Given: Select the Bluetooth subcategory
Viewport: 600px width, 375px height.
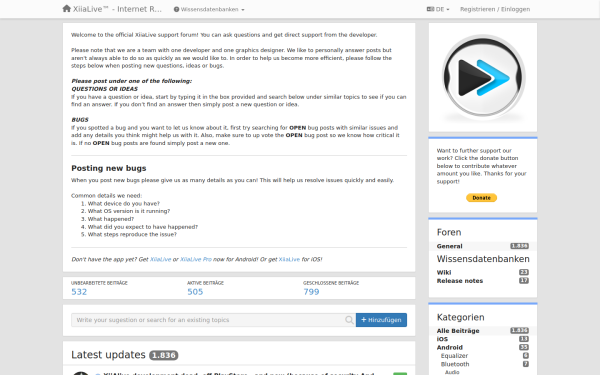Looking at the screenshot, I should point(455,364).
